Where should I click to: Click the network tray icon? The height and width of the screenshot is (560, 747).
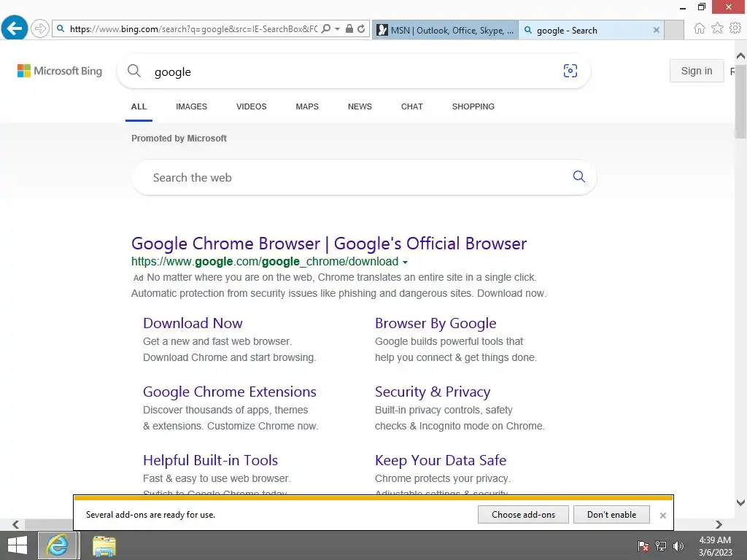pos(661,546)
